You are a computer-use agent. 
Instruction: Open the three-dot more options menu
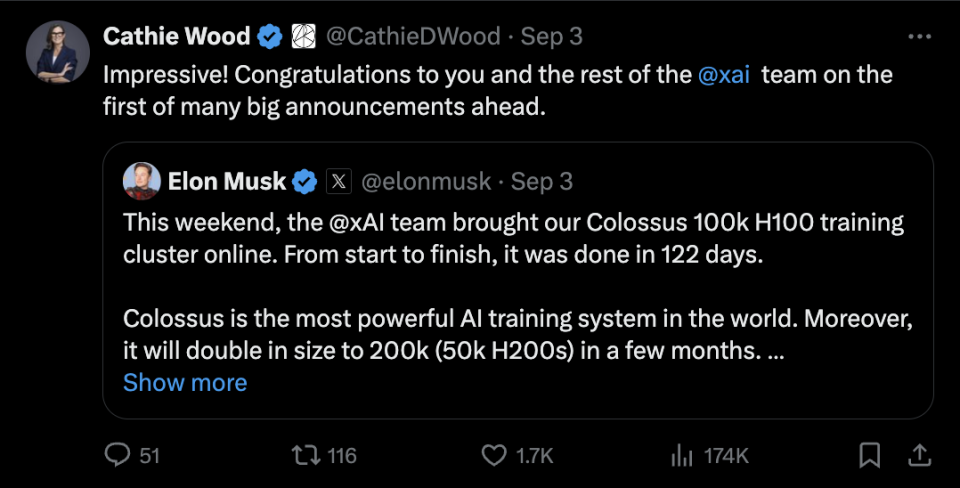coord(918,37)
